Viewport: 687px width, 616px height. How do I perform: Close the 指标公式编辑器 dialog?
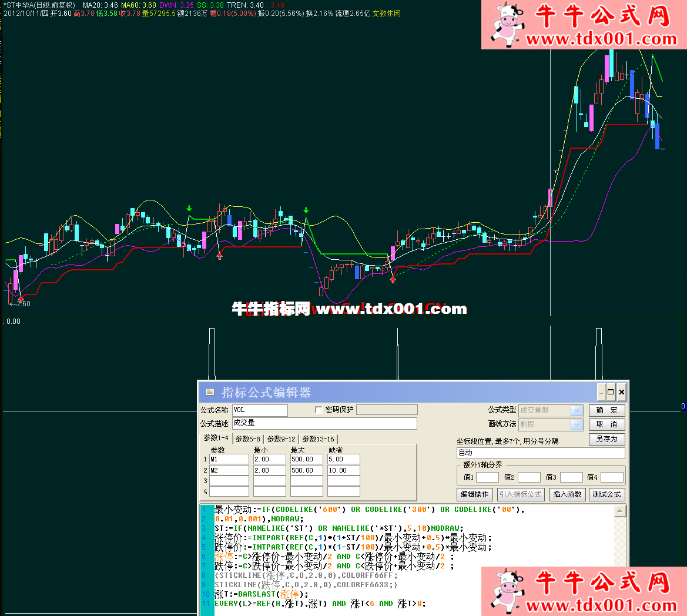[x=622, y=392]
